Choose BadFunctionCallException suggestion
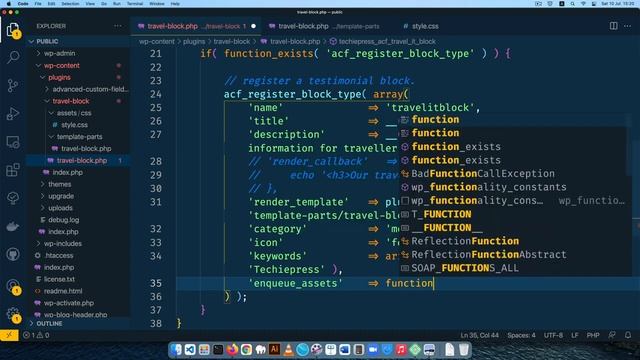The height and width of the screenshot is (360, 640). 513,173
